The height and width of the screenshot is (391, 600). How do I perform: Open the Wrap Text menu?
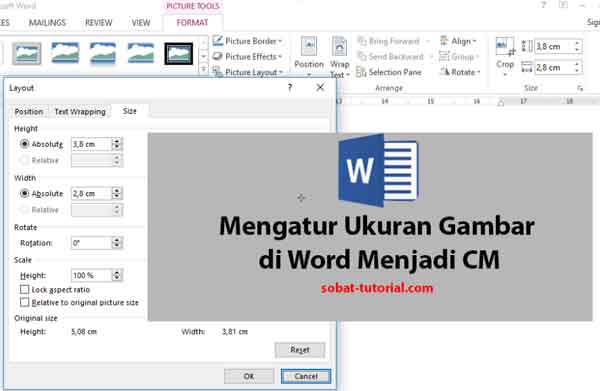(339, 57)
